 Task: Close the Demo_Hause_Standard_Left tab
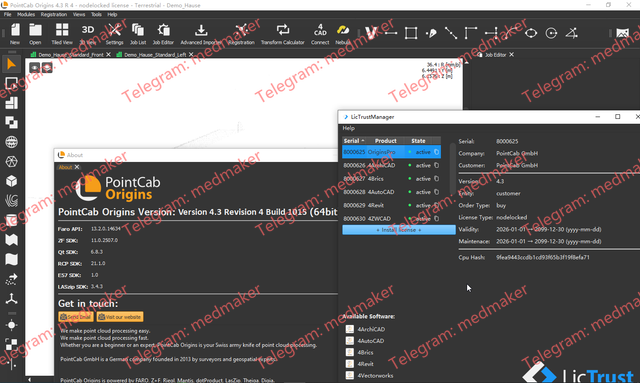(191, 55)
